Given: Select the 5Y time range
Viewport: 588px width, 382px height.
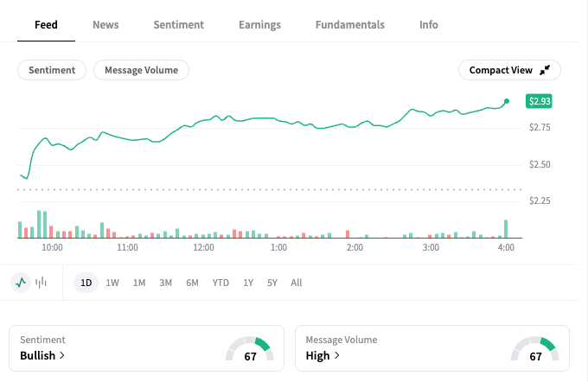Looking at the screenshot, I should tap(272, 283).
